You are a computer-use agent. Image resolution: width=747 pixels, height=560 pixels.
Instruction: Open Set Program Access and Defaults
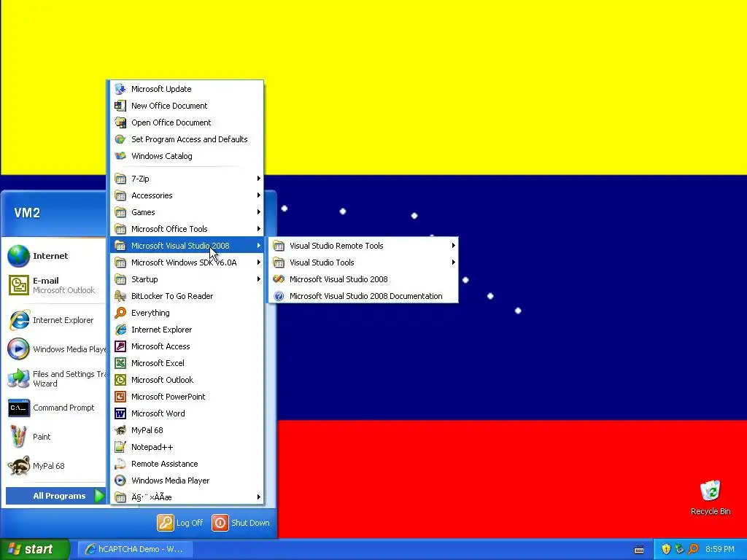tap(186, 139)
